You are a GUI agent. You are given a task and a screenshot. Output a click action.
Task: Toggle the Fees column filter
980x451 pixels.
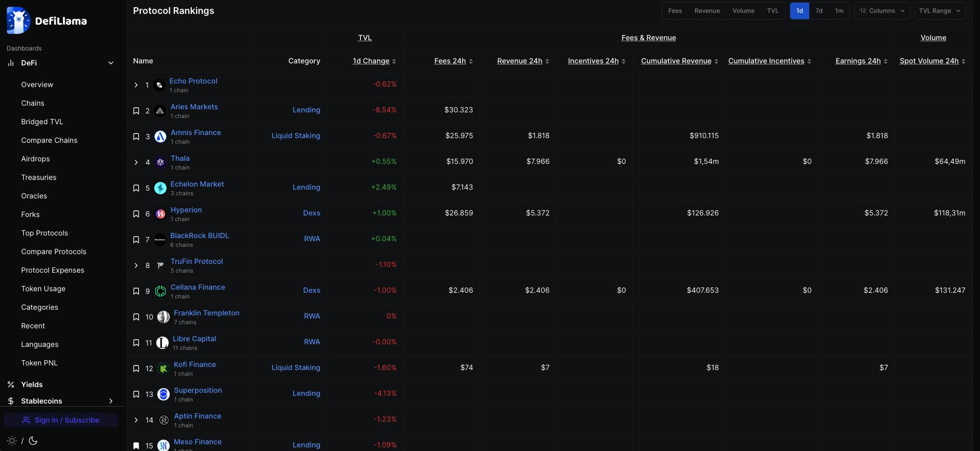point(675,11)
